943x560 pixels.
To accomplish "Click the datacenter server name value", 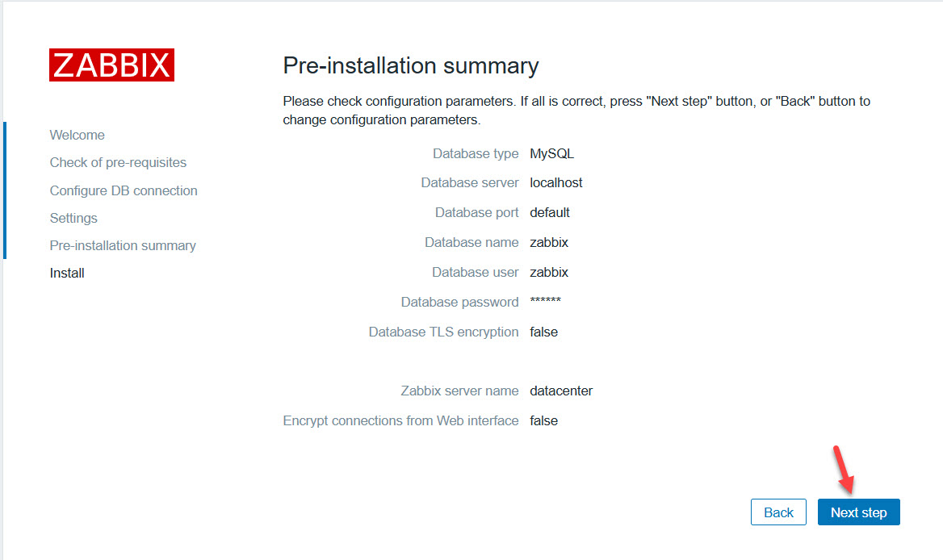I will pyautogui.click(x=561, y=391).
